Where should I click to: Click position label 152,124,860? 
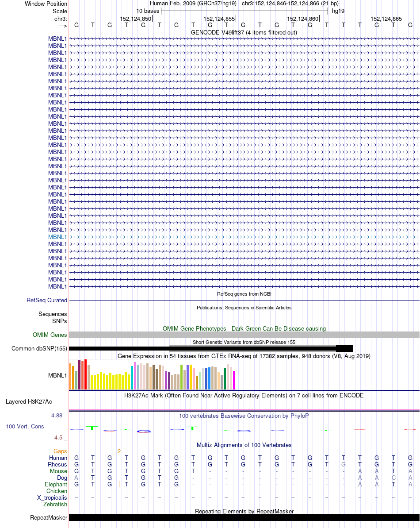tap(303, 19)
